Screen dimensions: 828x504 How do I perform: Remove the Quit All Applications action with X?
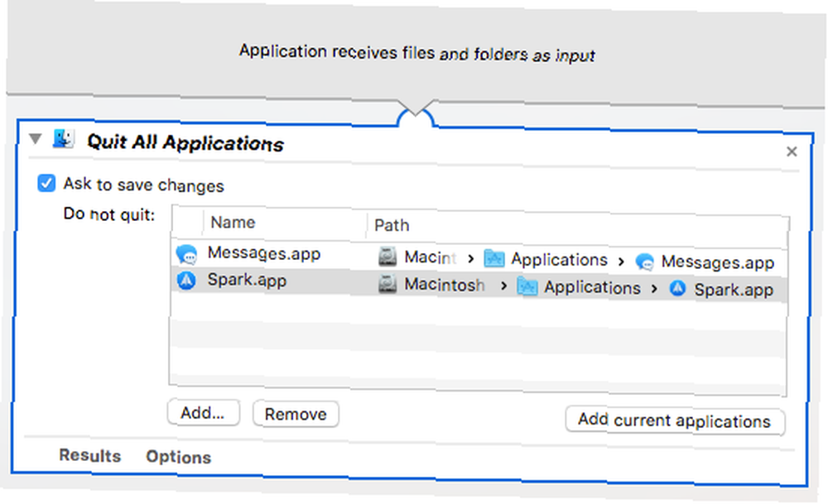pos(791,152)
